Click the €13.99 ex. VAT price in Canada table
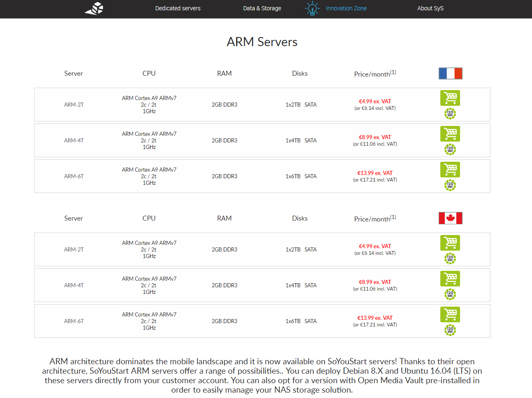This screenshot has height=398, width=532. point(375,318)
